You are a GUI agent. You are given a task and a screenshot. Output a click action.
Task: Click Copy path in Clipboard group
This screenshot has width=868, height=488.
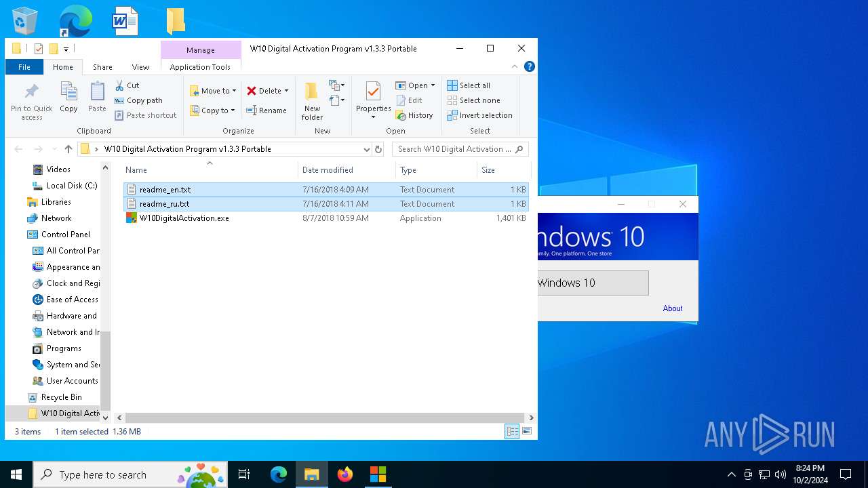click(138, 100)
